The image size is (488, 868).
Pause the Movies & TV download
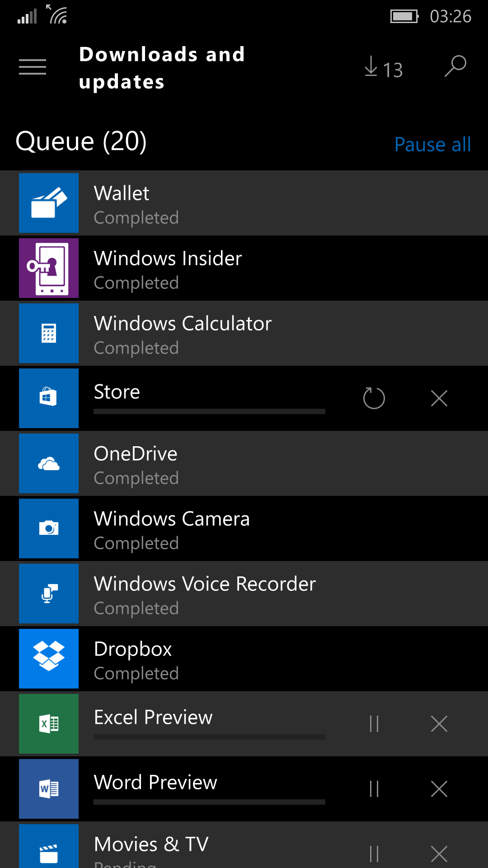[374, 854]
